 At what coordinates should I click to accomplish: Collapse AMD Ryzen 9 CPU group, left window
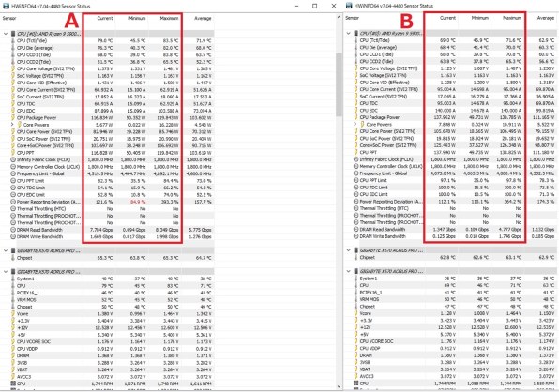6,34
